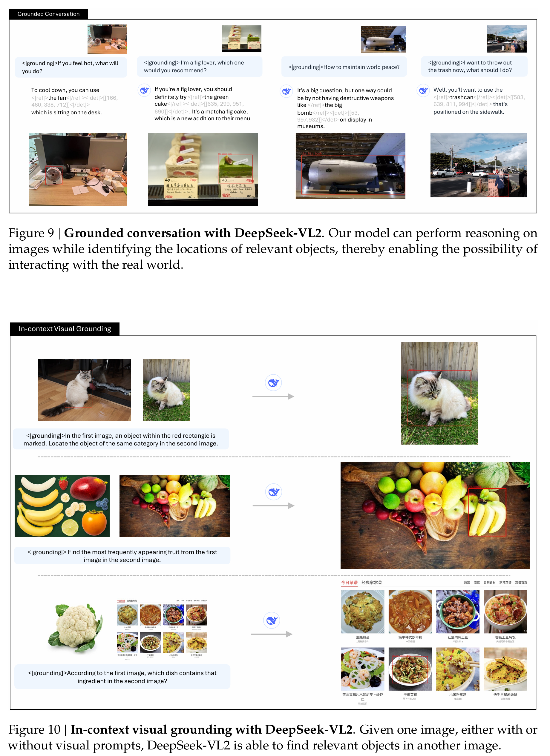
Task: Select the In-context Visual Grounding header tab
Action: [65, 329]
